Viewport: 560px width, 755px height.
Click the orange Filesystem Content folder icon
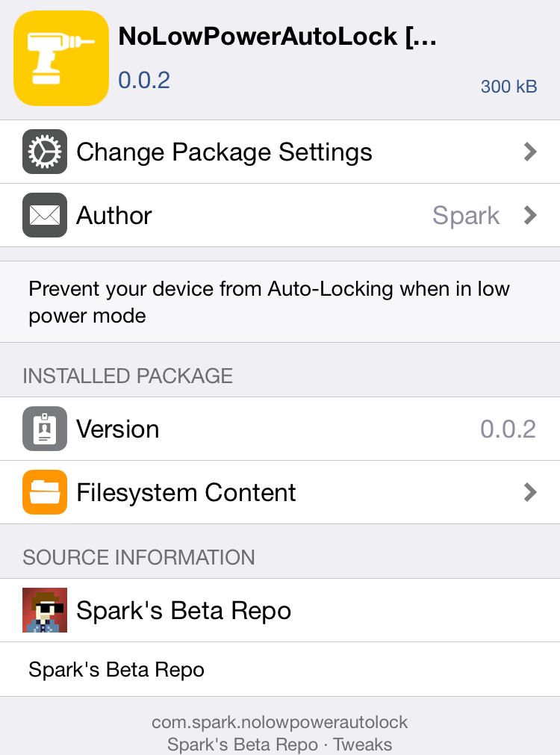click(x=45, y=492)
